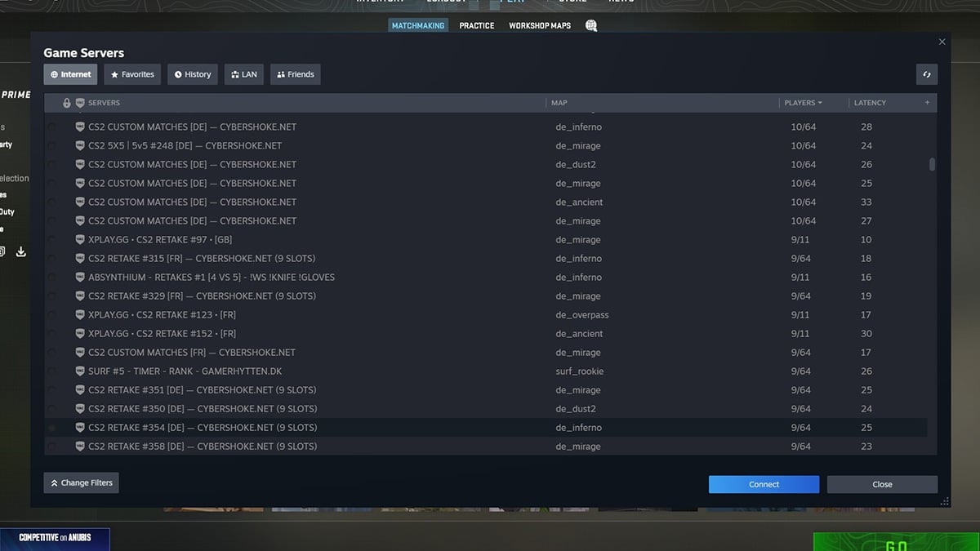Select the SURF #5 TIMER server radio button
980x551 pixels.
pos(51,371)
